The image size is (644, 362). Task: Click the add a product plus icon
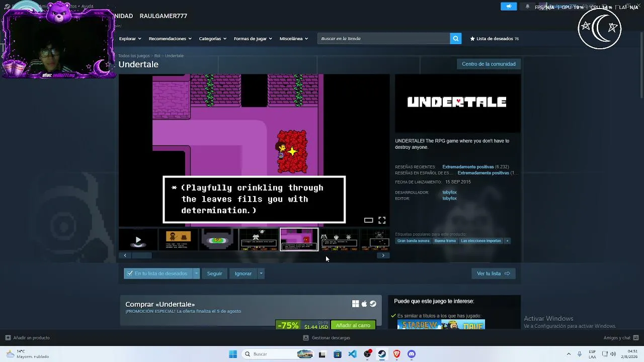8,338
